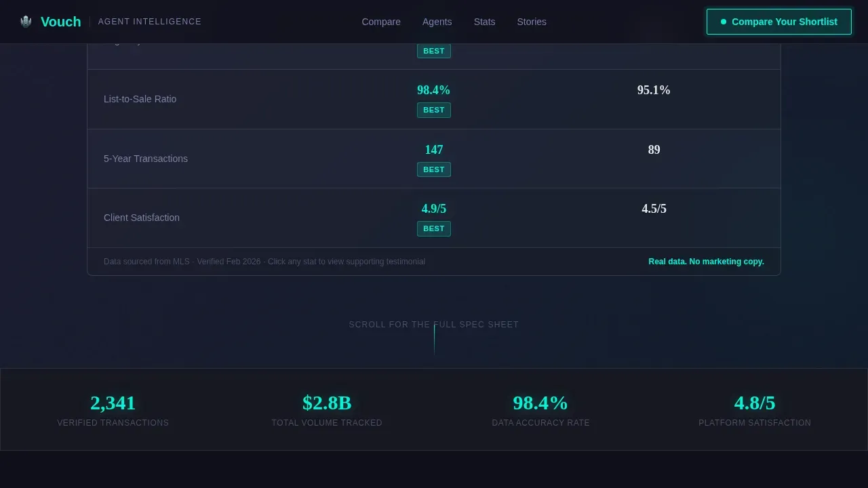Viewport: 868px width, 488px height.
Task: Click the Compare Your Shortlist button
Action: (x=778, y=22)
